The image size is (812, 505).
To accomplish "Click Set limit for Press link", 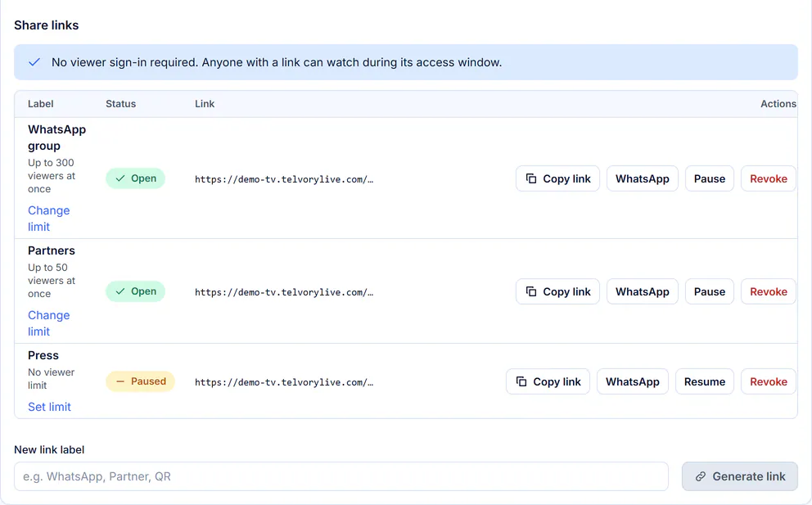I will [x=49, y=407].
